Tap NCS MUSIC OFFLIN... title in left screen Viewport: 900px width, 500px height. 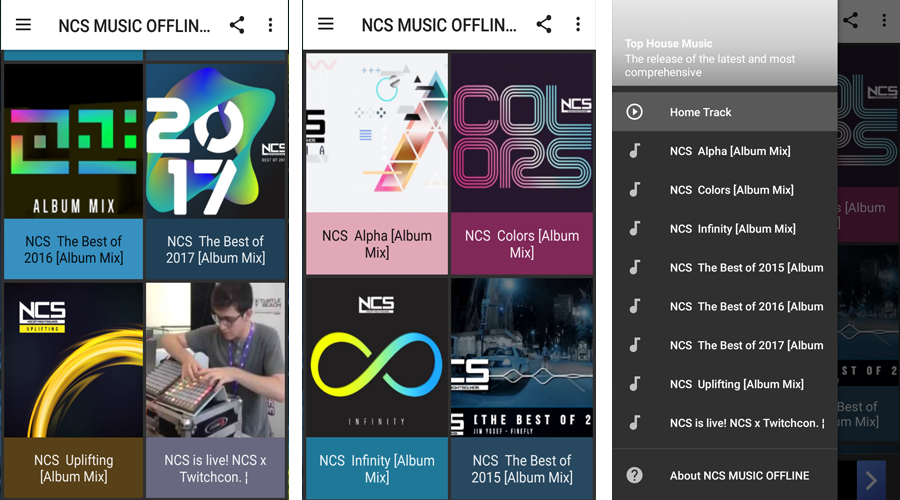pos(134,26)
